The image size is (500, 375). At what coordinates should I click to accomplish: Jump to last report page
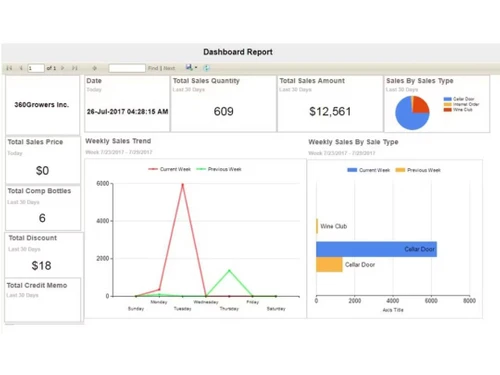coord(75,68)
